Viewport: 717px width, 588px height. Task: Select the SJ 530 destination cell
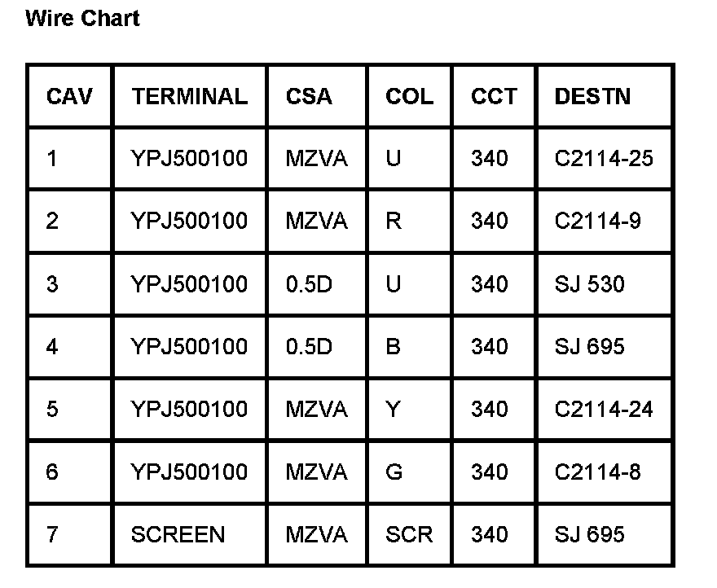click(x=589, y=284)
